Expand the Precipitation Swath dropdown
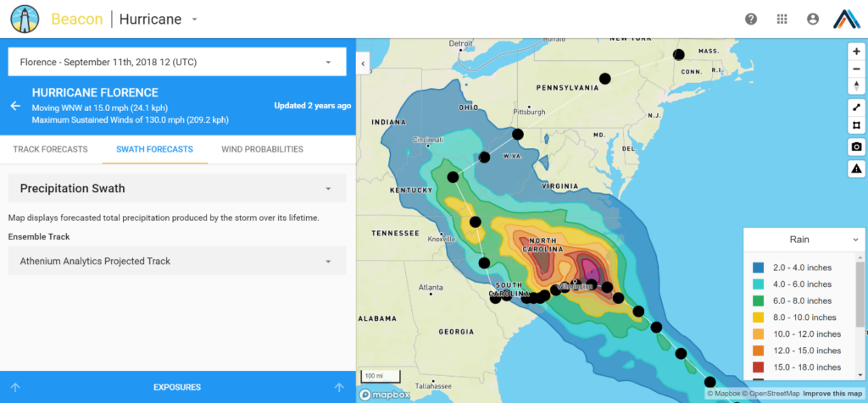 click(177, 189)
